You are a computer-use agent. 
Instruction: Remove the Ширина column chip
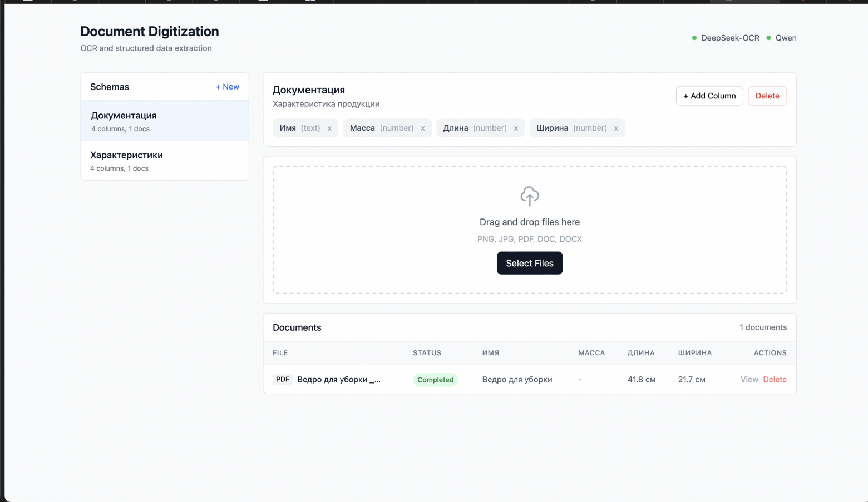click(x=616, y=128)
